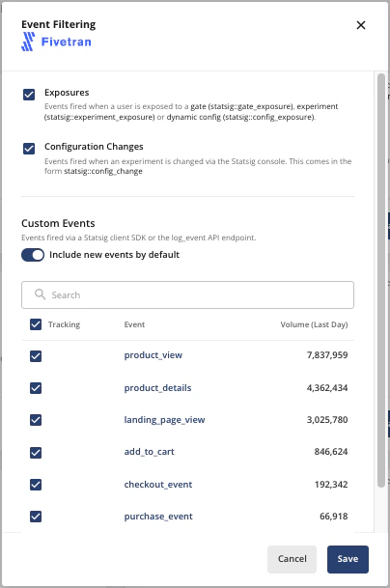The image size is (390, 588).
Task: Open the product_view event link
Action: [x=153, y=355]
